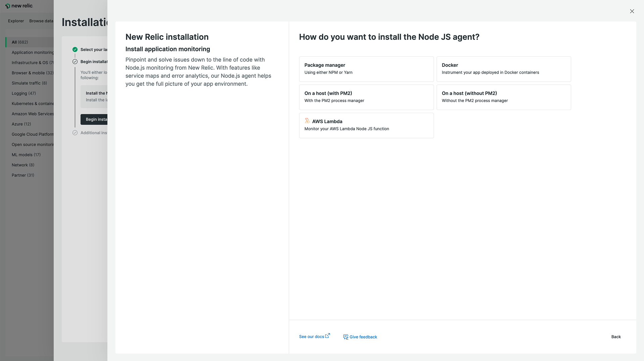Select the Application monitoring category
Viewport: 644px width, 361px height.
(x=33, y=52)
